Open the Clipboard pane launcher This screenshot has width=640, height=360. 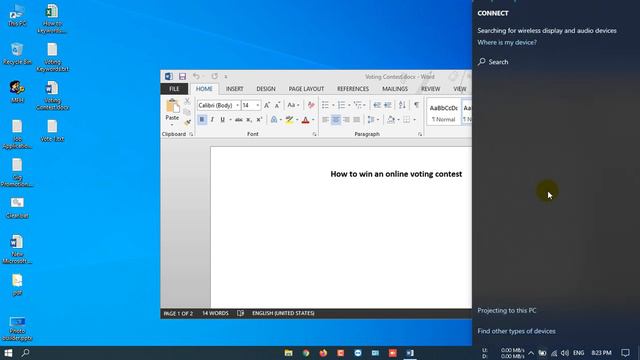coord(191,134)
